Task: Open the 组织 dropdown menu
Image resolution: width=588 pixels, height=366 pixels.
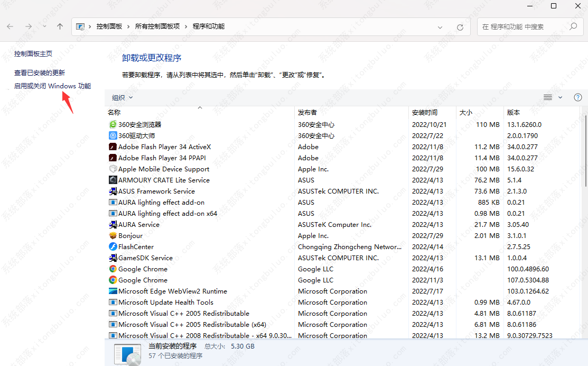Action: pos(122,97)
